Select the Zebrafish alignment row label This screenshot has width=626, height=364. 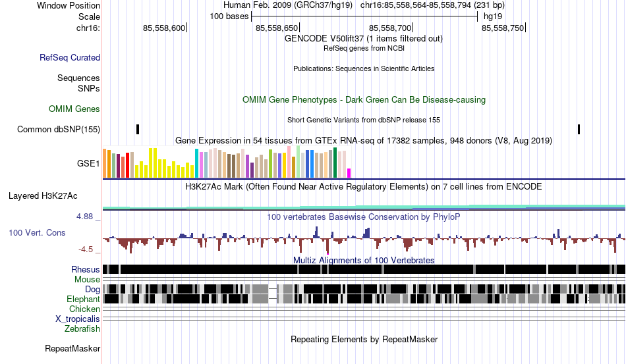[82, 328]
